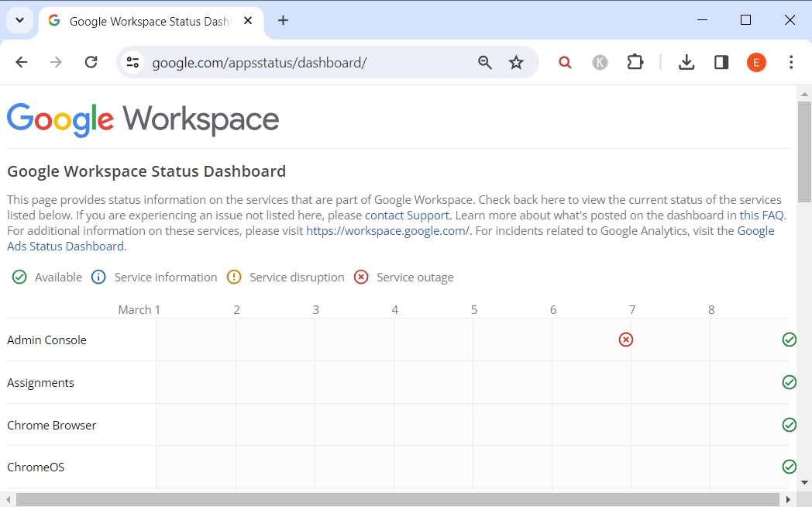
Task: Open the this FAQ link
Action: (761, 216)
